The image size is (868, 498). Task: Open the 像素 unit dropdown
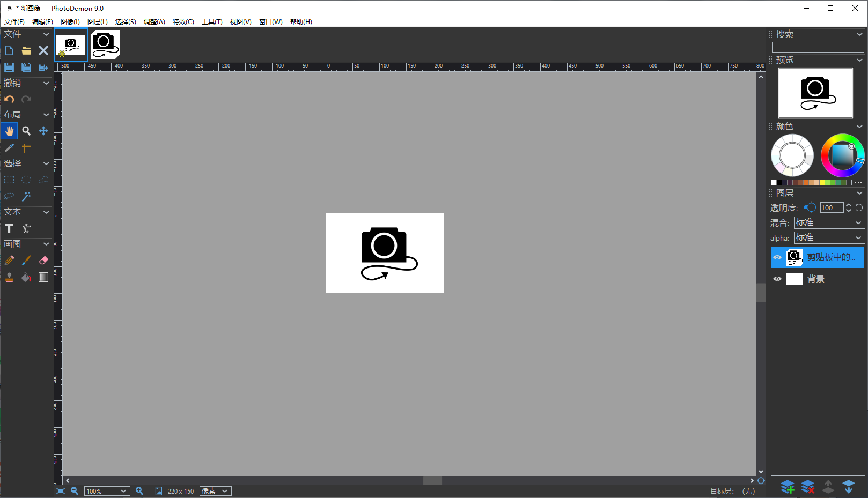tap(215, 491)
